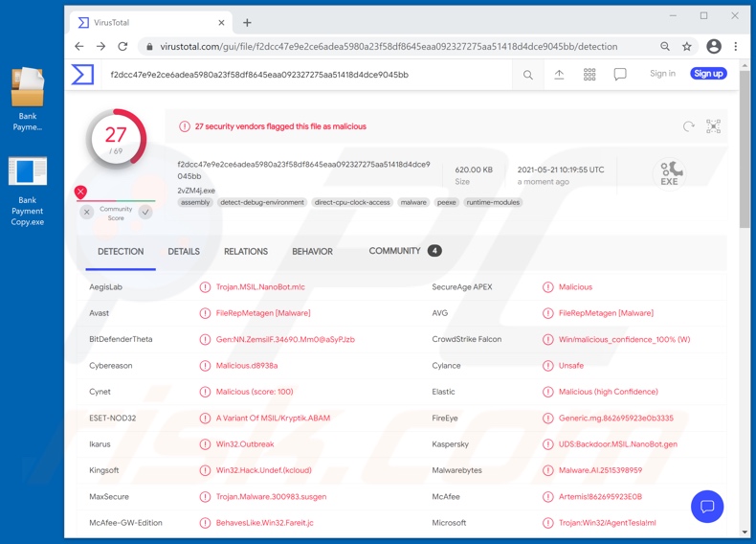Click the 620.00 KB size value

pyautogui.click(x=474, y=170)
